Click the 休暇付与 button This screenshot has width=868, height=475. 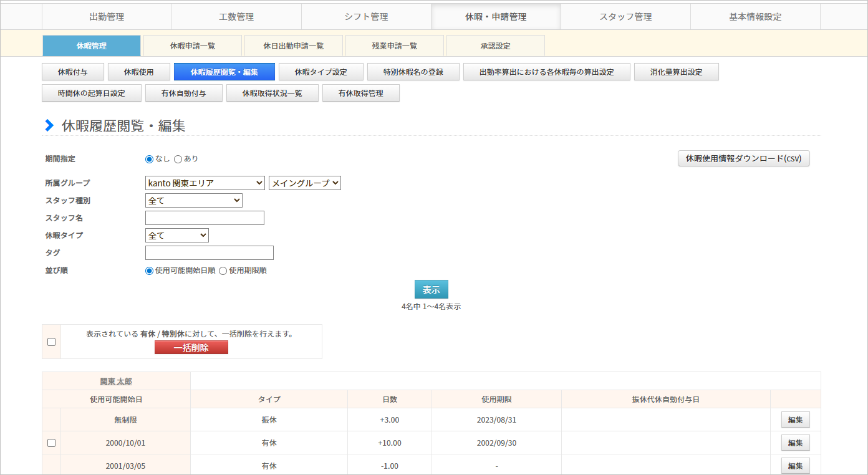point(73,72)
